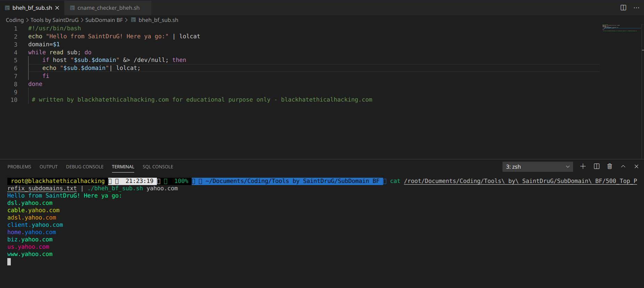Open the editor more actions ellipsis
This screenshot has width=644, height=288.
636,8
